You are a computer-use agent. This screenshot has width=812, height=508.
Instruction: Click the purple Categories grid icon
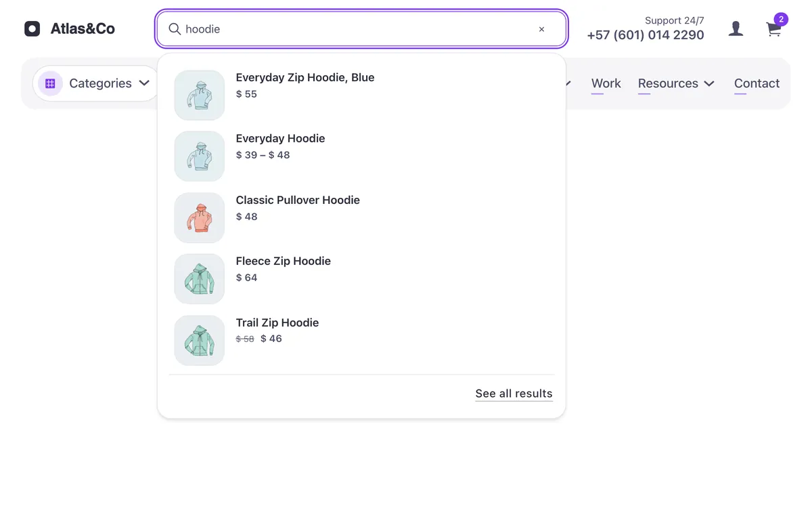50,83
